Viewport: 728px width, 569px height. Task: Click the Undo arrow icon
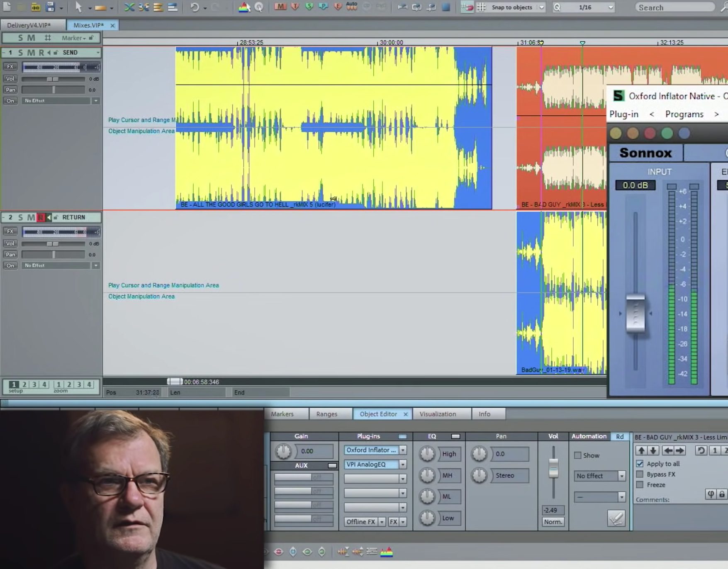(x=195, y=7)
